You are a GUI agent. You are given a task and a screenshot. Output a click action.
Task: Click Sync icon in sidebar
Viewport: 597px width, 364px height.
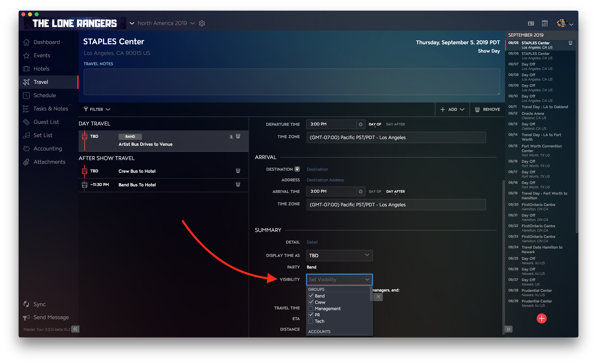coord(26,304)
